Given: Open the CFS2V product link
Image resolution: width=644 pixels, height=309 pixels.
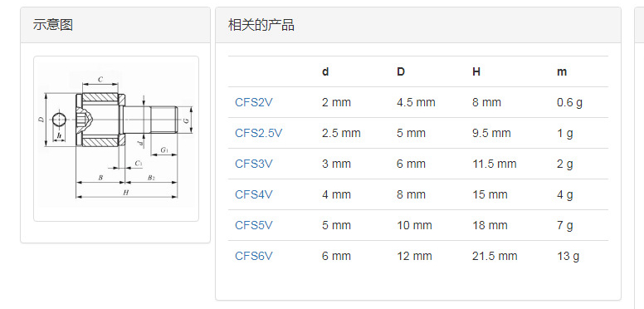Looking at the screenshot, I should click(253, 102).
